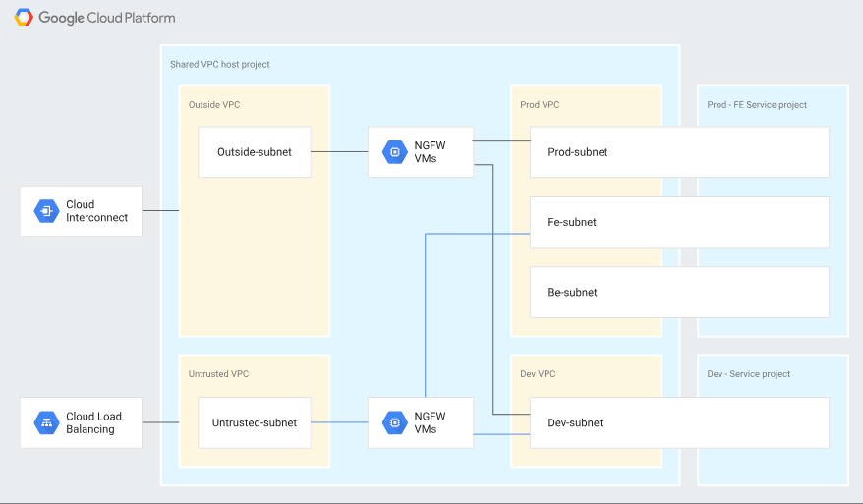
Task: Click the Outside VPC label
Action: click(x=214, y=104)
